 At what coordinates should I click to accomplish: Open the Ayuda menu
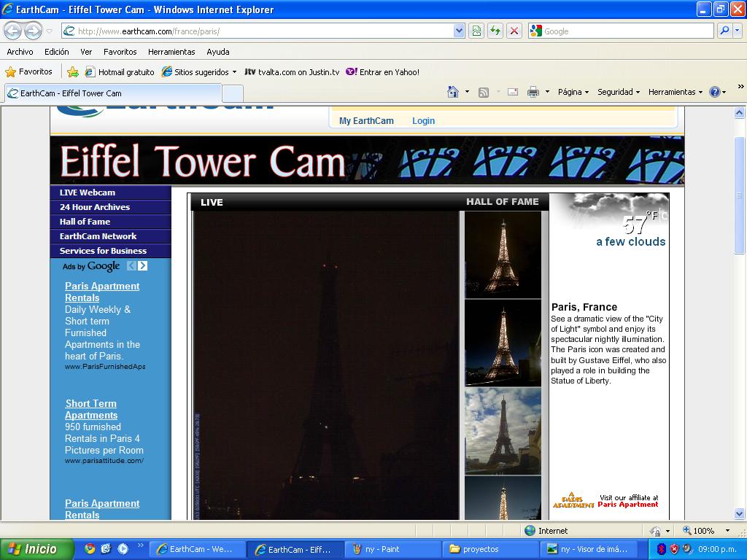click(x=217, y=52)
